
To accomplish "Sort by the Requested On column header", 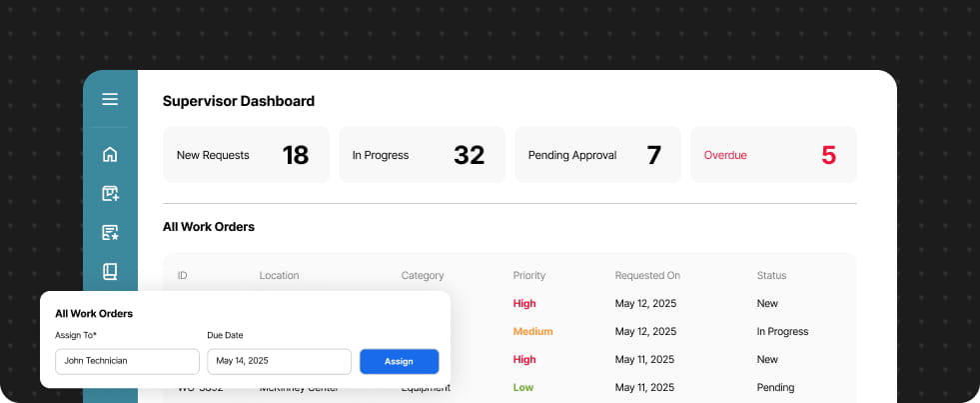I will coord(647,275).
